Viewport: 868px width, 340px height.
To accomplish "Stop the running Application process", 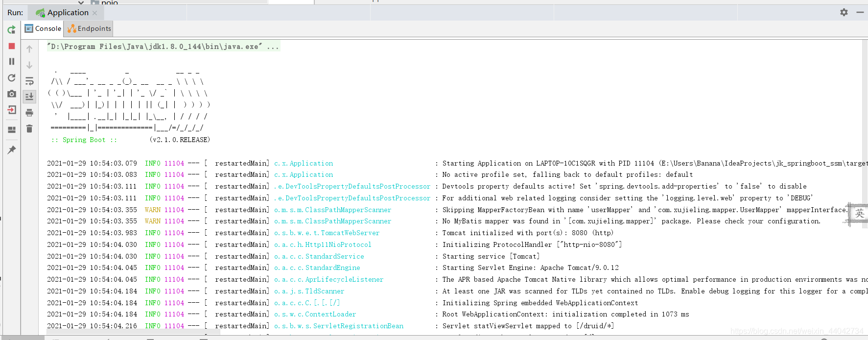I will click(x=12, y=46).
